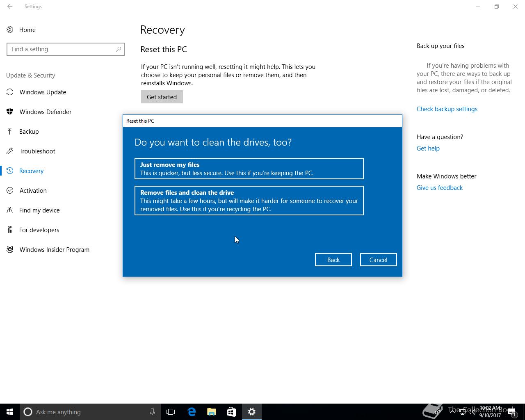Click the Get help link
Viewport: 525px width, 420px height.
(428, 148)
